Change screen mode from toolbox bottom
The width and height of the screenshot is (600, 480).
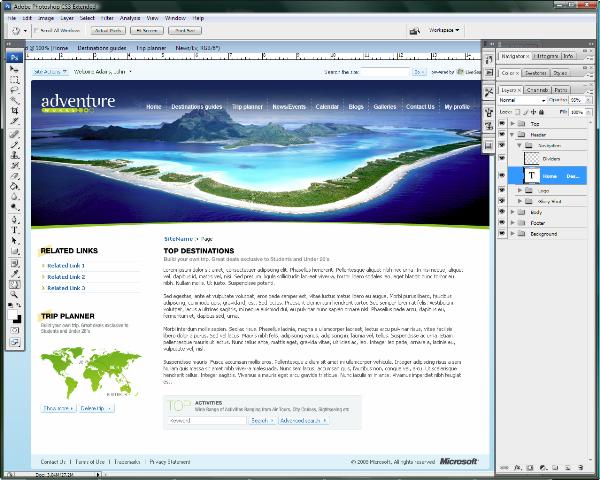pos(15,342)
